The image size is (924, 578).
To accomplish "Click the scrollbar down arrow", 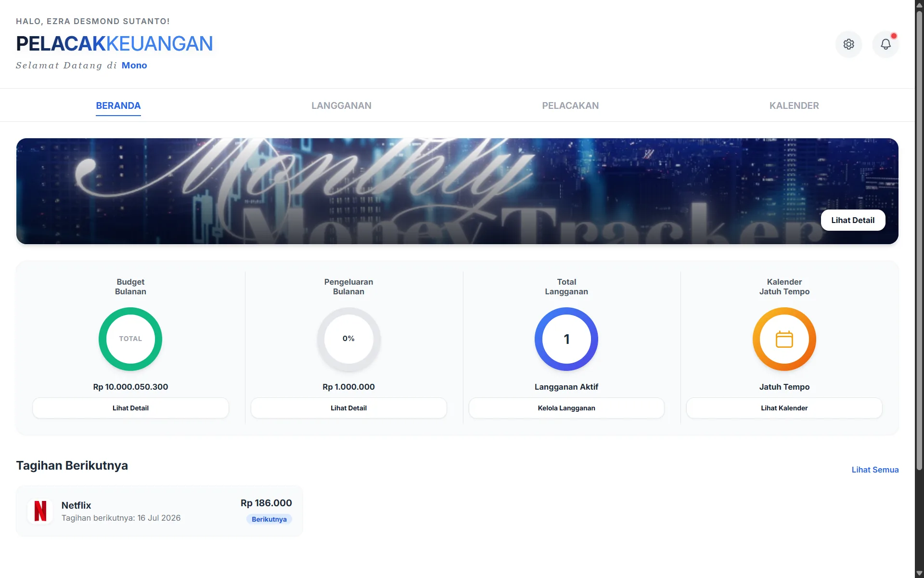I will click(x=919, y=573).
